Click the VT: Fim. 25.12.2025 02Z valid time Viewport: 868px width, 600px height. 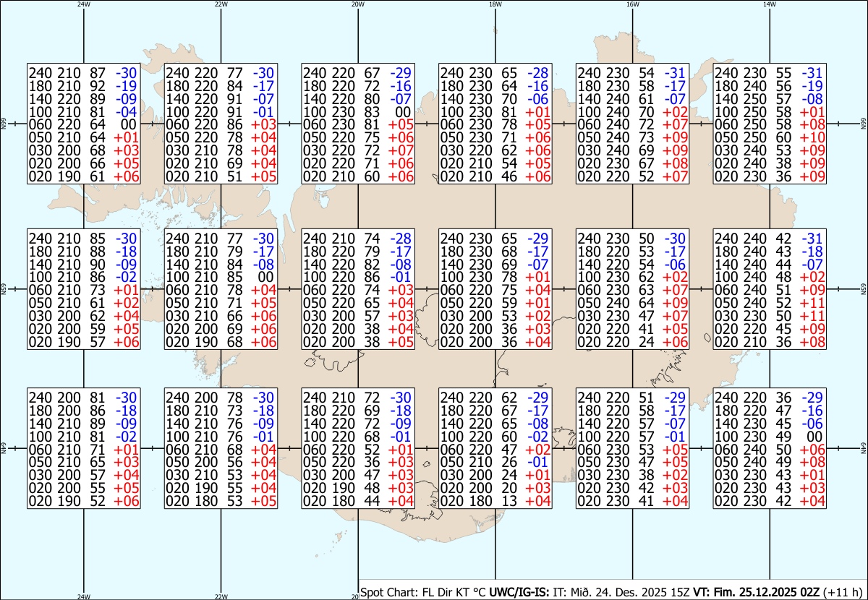[x=756, y=592]
